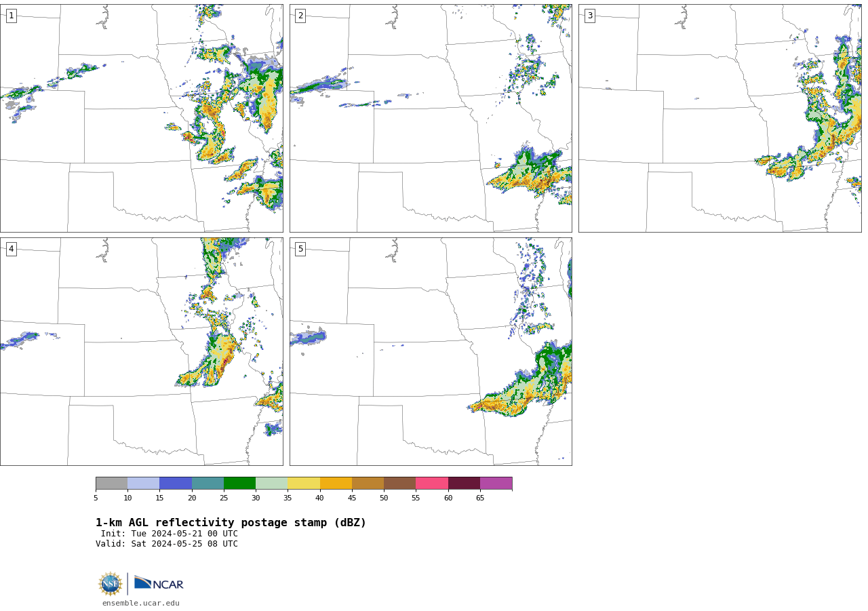This screenshot has width=868, height=611.
Task: Select the tan 45-50 dBZ swatch
Action: (x=368, y=484)
